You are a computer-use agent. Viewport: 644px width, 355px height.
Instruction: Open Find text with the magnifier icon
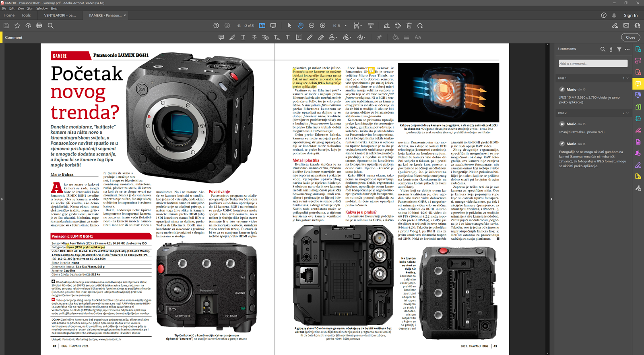click(x=50, y=25)
